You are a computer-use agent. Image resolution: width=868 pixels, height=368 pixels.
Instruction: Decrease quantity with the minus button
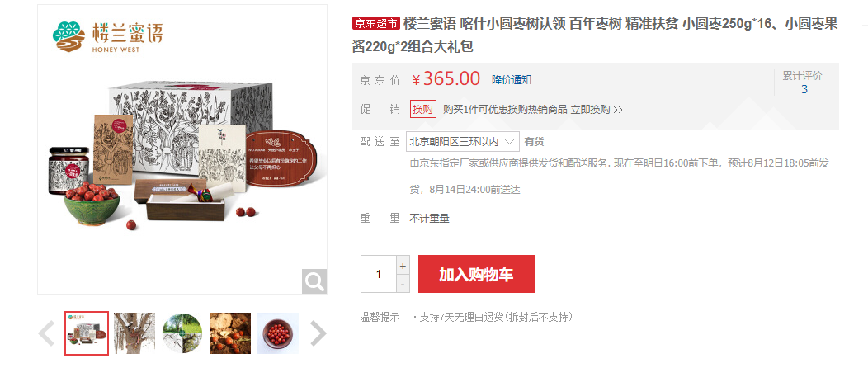[403, 283]
